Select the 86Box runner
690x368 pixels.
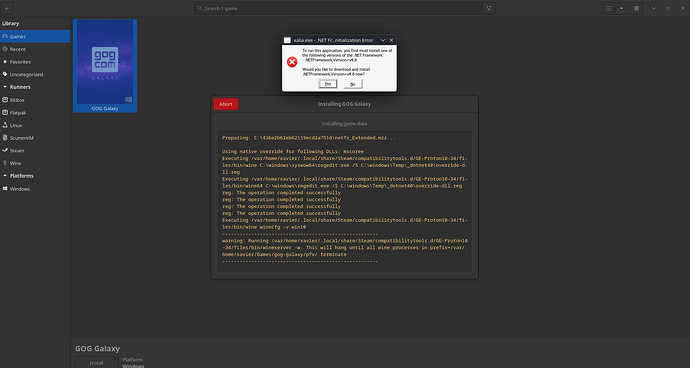tap(35, 100)
